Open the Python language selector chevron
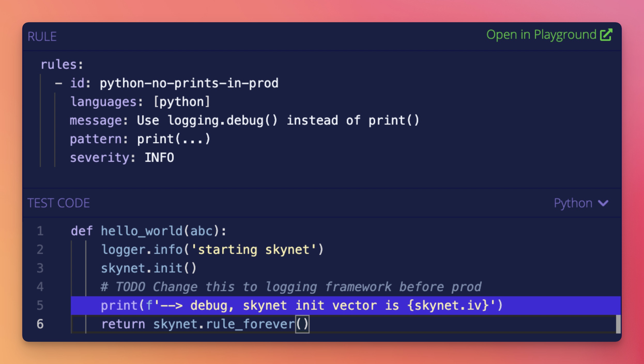The height and width of the screenshot is (364, 644). [x=603, y=203]
